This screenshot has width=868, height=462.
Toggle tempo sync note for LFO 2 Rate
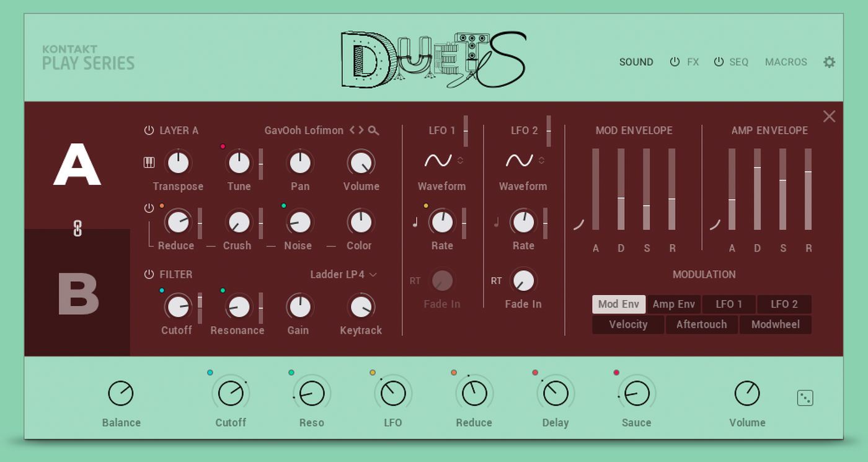click(497, 222)
